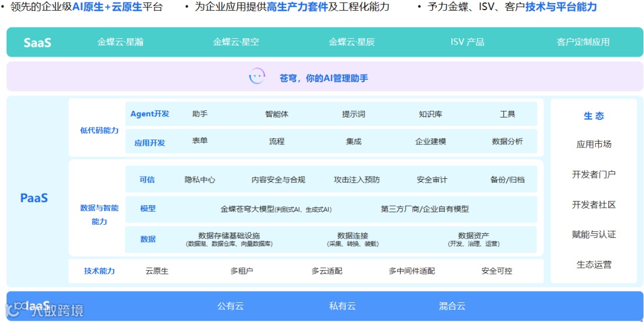Click the 模型 row label
Screen dimensions: 644x322
(x=148, y=208)
